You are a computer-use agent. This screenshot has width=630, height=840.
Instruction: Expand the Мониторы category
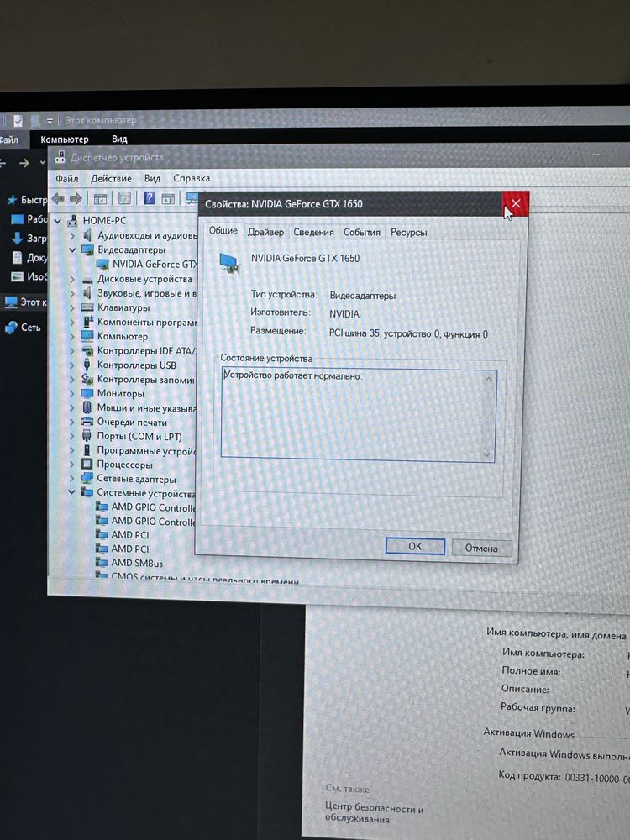click(72, 394)
